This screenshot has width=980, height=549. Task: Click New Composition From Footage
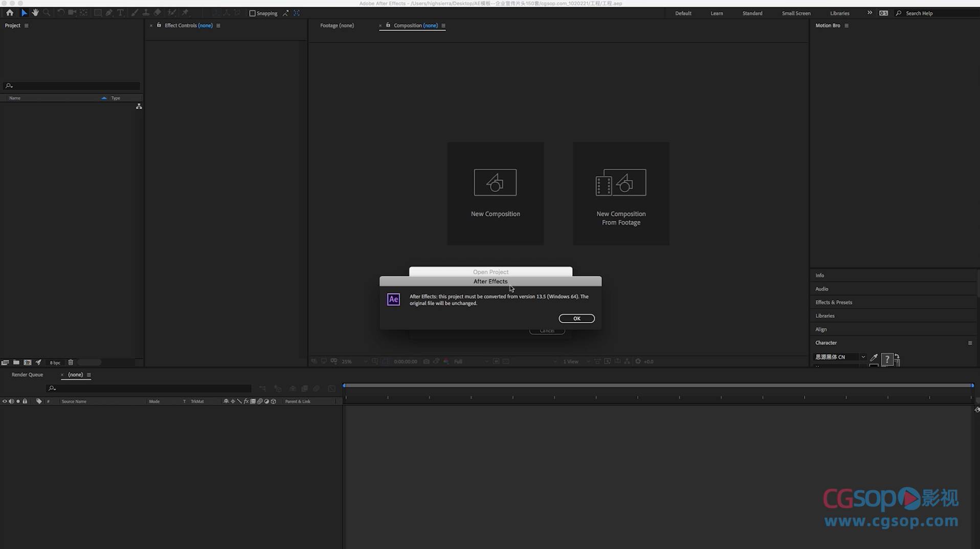[620, 193]
